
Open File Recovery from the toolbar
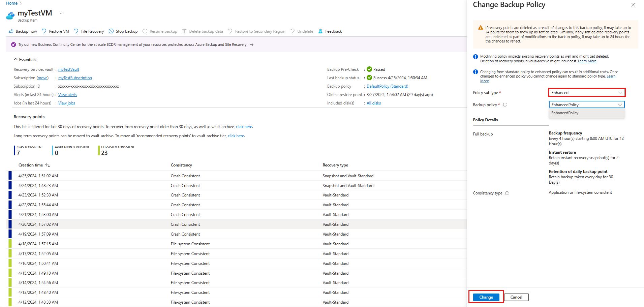[89, 31]
